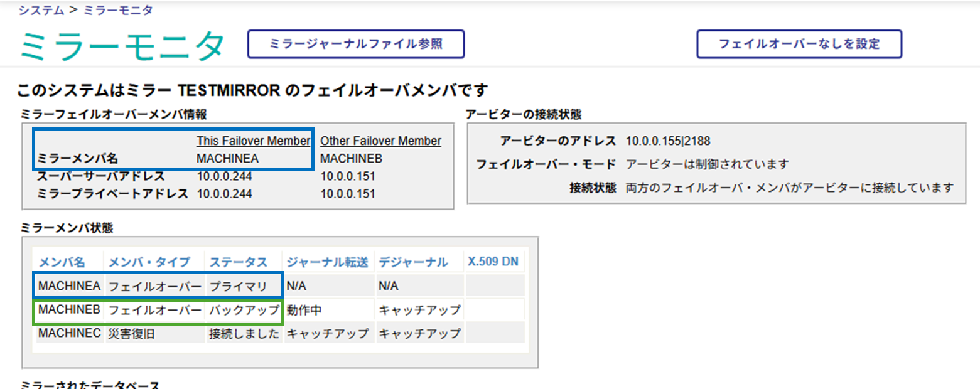Click the ジャーナル転送 column header

(326, 262)
